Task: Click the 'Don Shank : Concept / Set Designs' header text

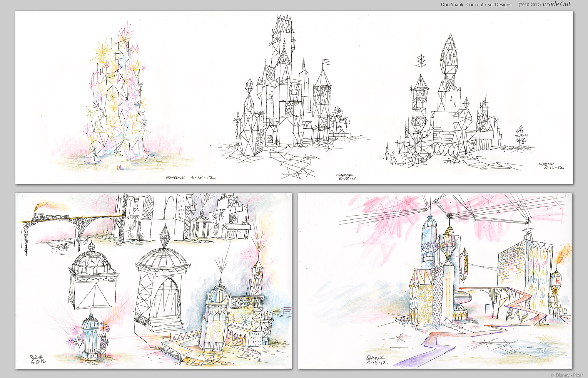Action: tap(476, 5)
